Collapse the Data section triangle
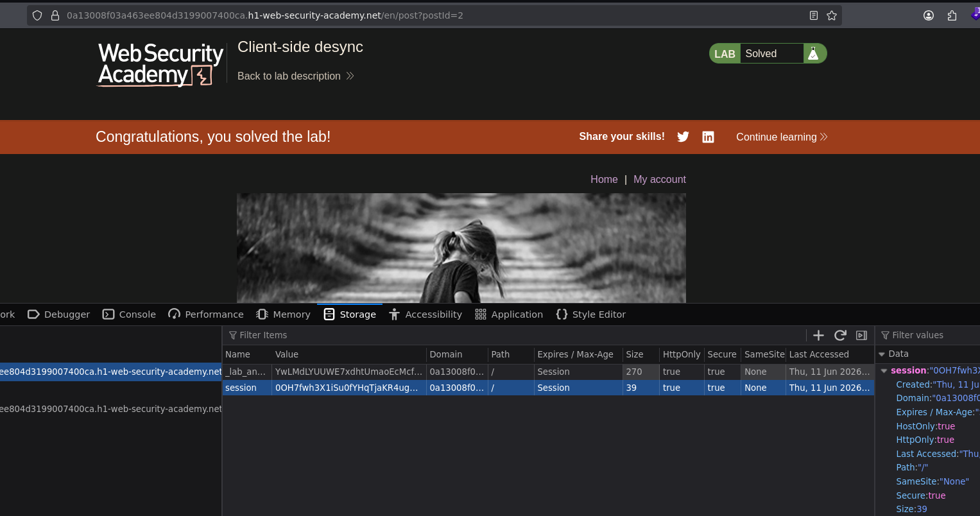This screenshot has height=516, width=980. click(x=882, y=354)
